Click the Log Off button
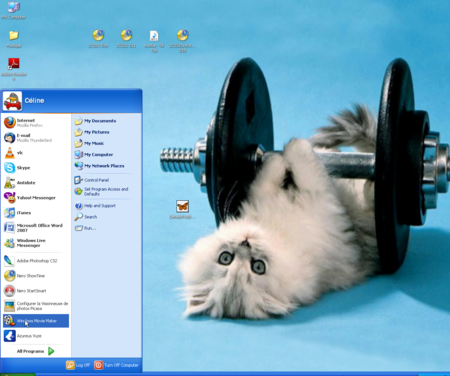Image resolution: width=450 pixels, height=376 pixels. point(78,365)
